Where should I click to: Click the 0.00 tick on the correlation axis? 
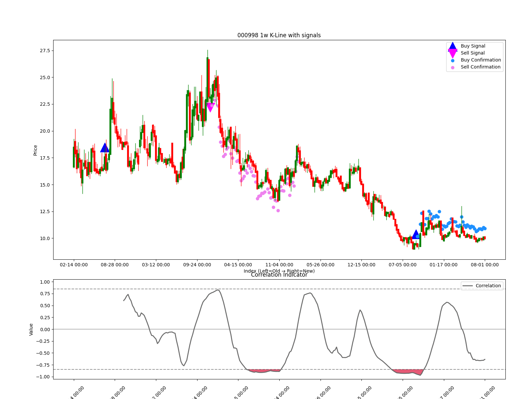[x=45, y=330]
